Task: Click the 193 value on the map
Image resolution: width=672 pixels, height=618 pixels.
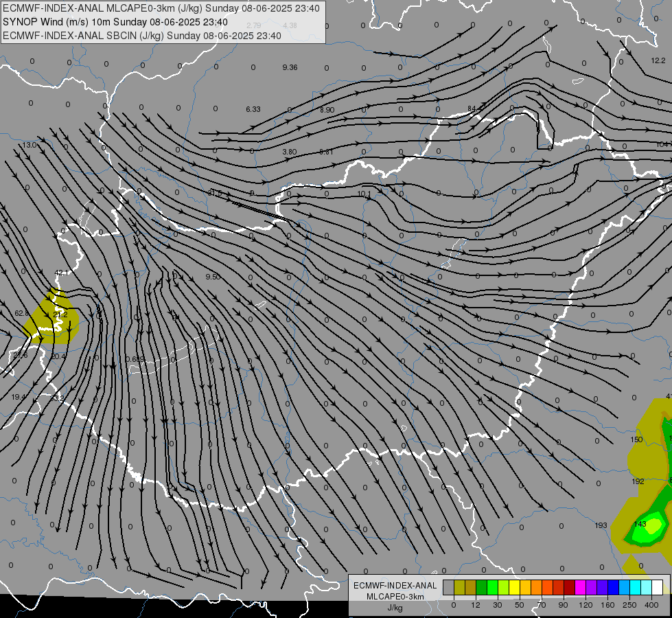Action: [601, 525]
